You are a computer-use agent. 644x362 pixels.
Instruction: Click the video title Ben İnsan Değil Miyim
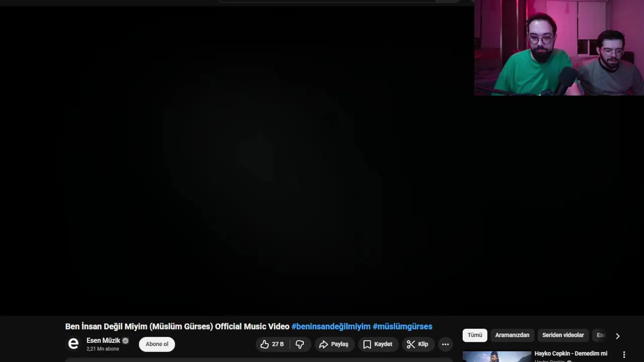point(177,326)
